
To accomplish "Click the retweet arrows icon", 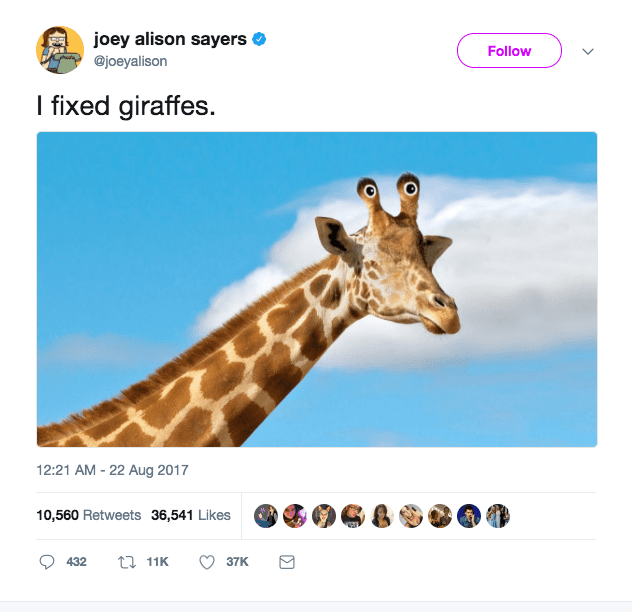I will (x=127, y=562).
